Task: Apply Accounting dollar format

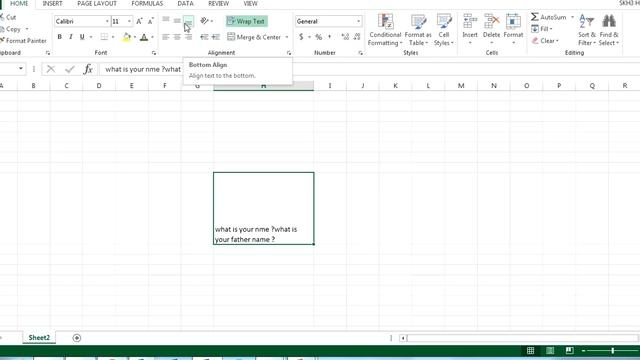Action: point(301,37)
